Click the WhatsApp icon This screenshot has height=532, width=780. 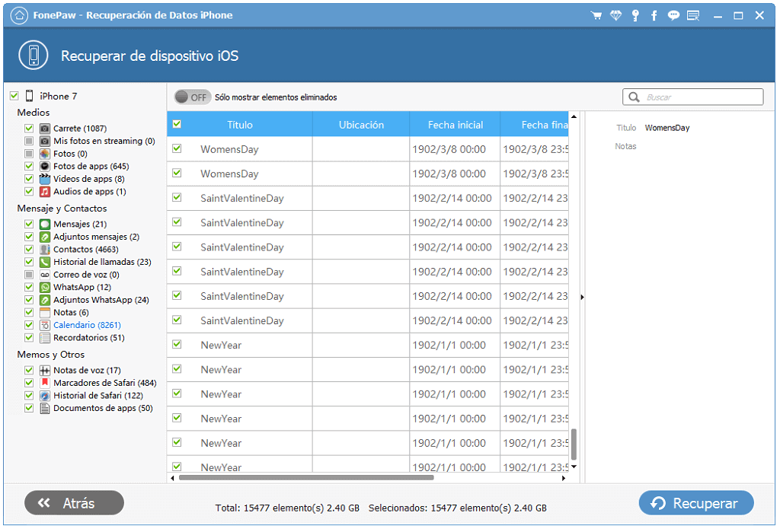(45, 288)
